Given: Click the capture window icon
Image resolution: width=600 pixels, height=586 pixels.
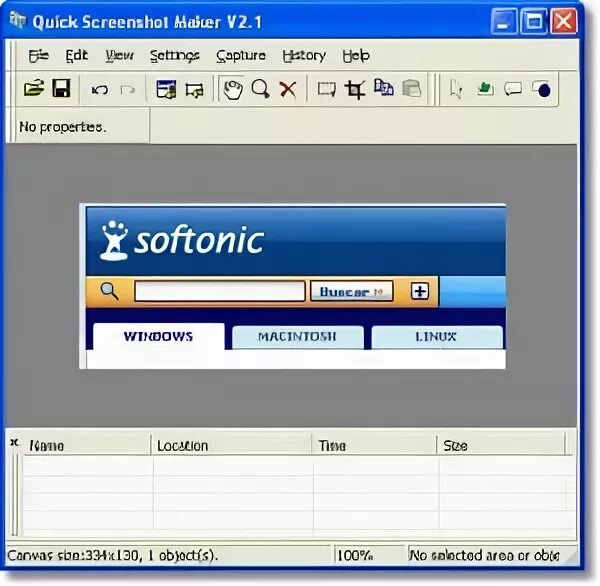Looking at the screenshot, I should tap(166, 89).
